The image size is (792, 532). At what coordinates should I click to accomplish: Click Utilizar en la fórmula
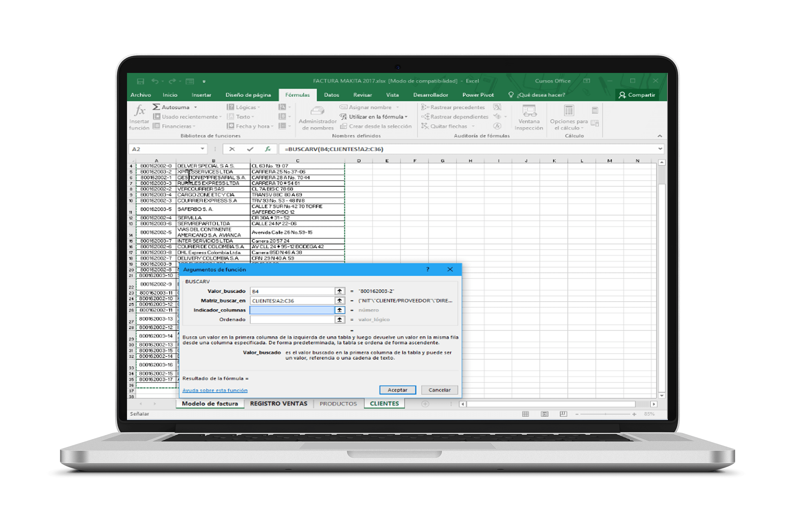click(x=373, y=117)
